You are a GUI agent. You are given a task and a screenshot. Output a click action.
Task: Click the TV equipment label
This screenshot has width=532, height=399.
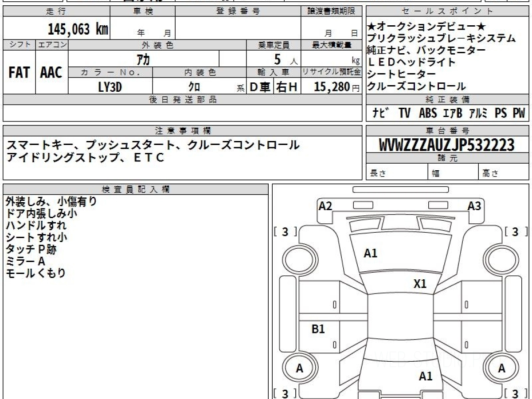[404, 113]
